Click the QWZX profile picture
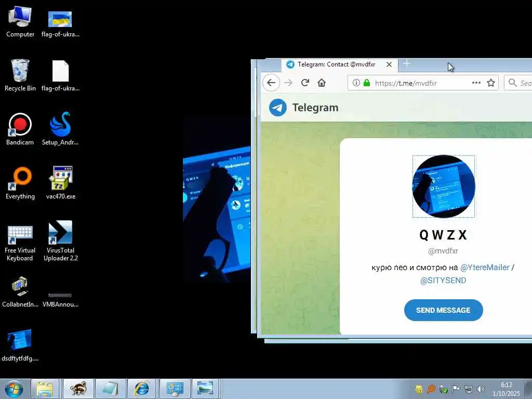The height and width of the screenshot is (399, 532). click(444, 187)
